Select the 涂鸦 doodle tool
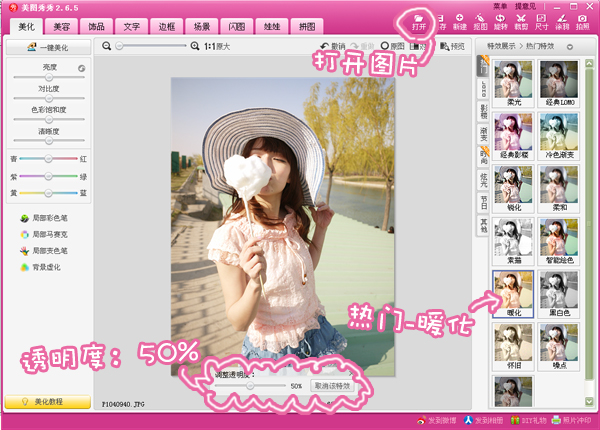The height and width of the screenshot is (430, 600). coord(562,22)
